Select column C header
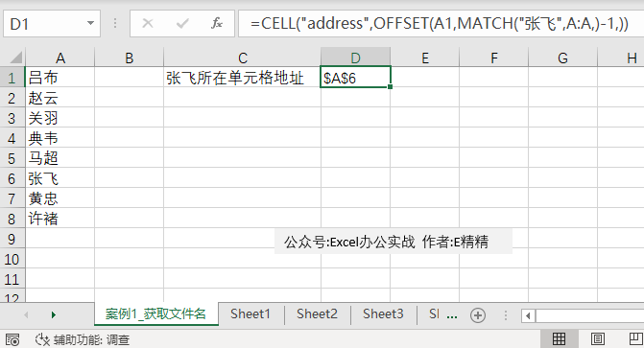This screenshot has height=348, width=644. click(x=242, y=58)
